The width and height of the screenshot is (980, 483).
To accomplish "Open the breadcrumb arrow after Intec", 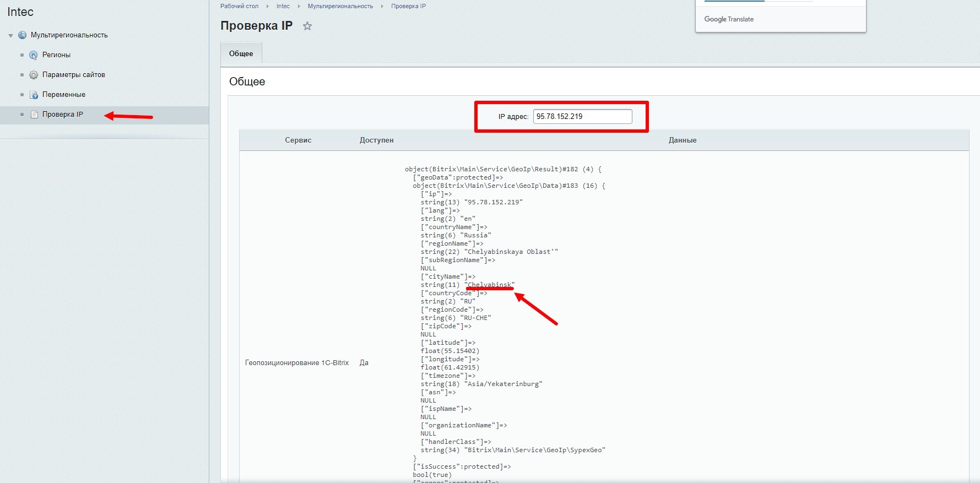I will click(299, 7).
